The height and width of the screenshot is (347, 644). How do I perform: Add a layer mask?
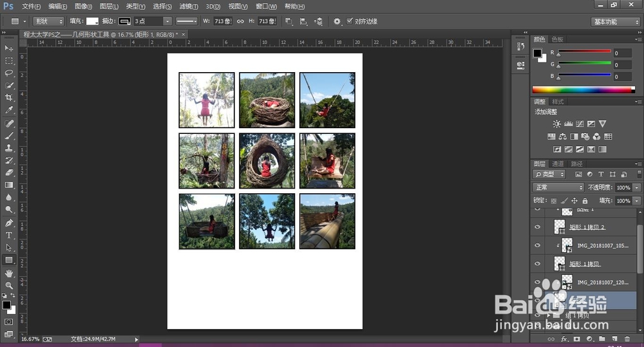coord(577,339)
